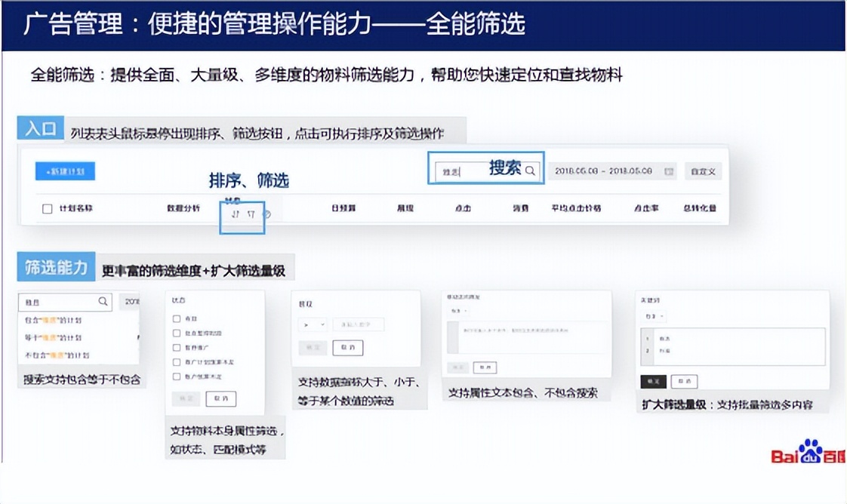Click the 日预算 column header
847x504 pixels.
[343, 207]
